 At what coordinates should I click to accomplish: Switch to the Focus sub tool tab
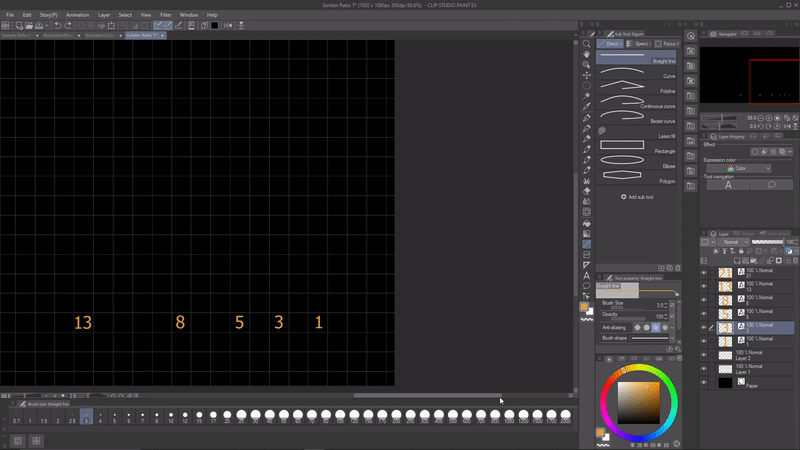coord(666,44)
